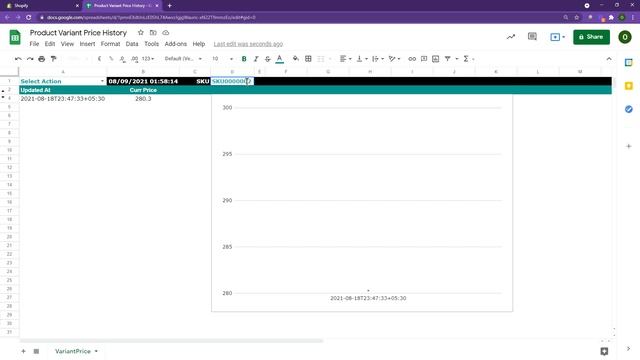Decrease decimal places
This screenshot has height=360, width=640.
coord(122,59)
